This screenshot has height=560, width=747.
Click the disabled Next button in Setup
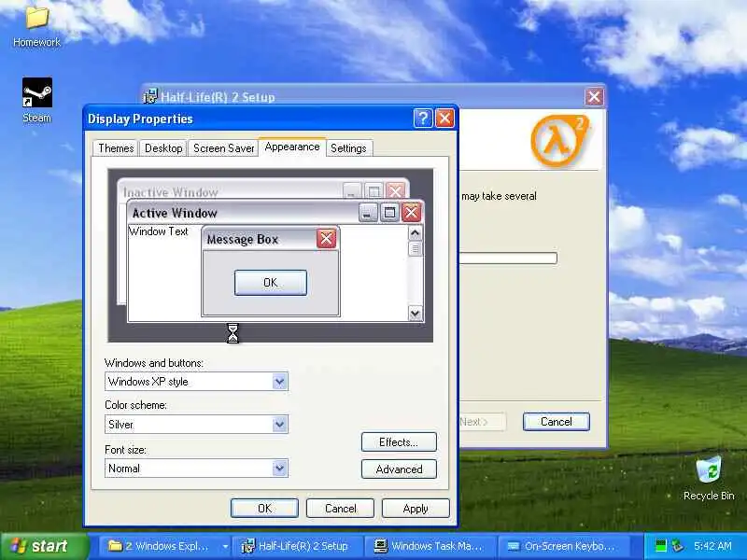coord(481,422)
